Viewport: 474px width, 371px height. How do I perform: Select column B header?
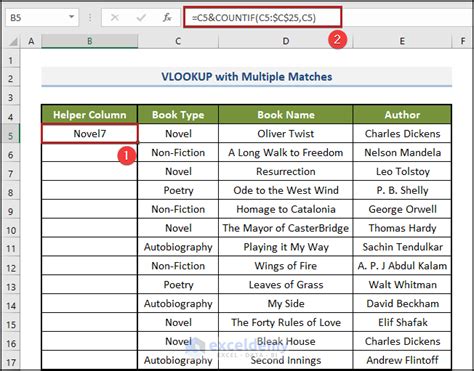pos(90,41)
